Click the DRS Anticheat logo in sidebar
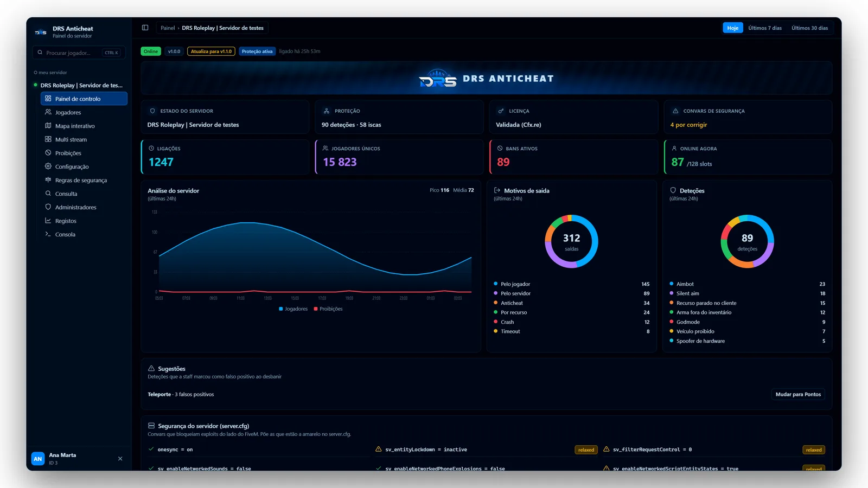868x488 pixels. (41, 32)
